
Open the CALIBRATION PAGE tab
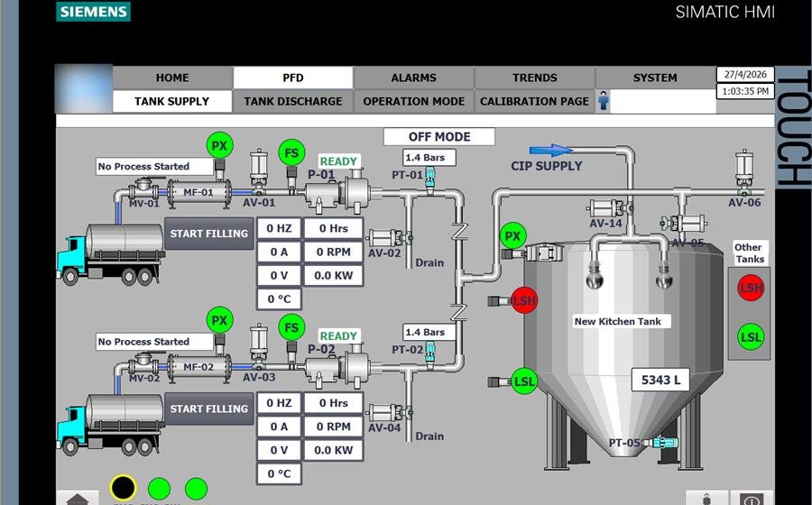pos(534,101)
